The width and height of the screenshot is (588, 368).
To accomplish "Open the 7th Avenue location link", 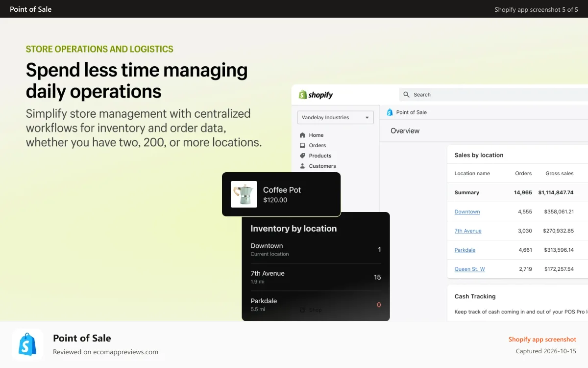I will click(x=468, y=231).
